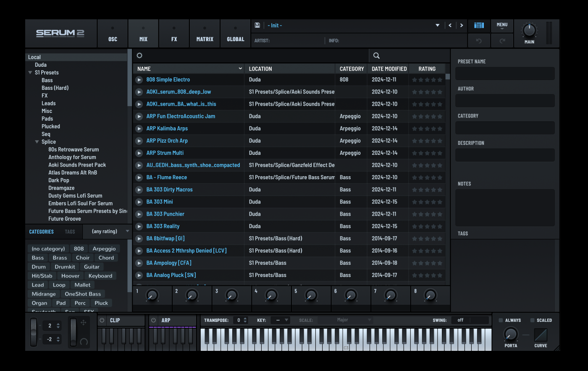Go to next preset arrow
This screenshot has height=371, width=588.
point(462,25)
